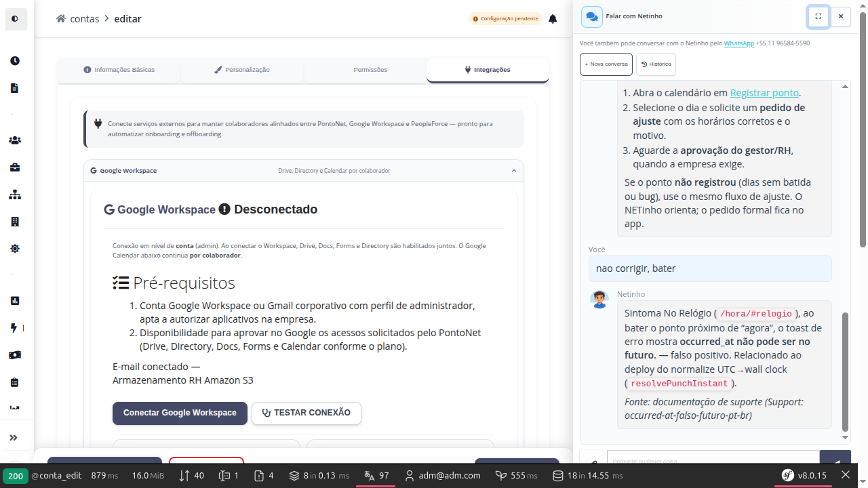Go to contas breadcrumb link

[x=85, y=19]
